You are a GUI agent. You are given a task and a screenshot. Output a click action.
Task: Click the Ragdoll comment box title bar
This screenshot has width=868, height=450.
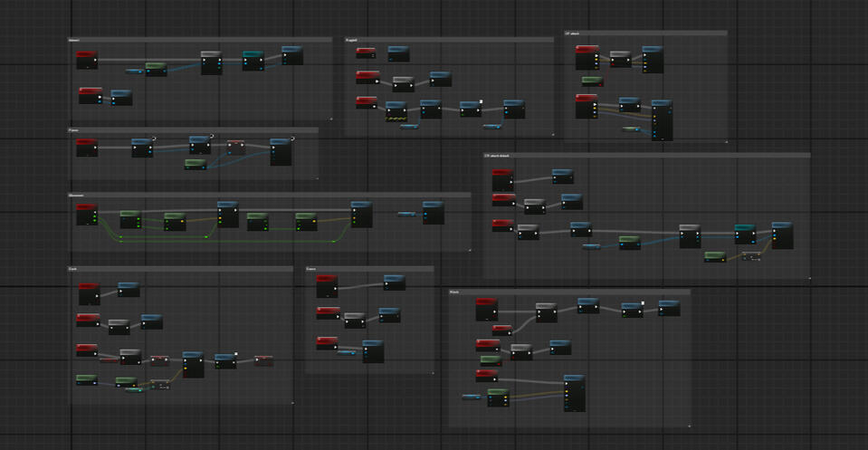[448, 40]
